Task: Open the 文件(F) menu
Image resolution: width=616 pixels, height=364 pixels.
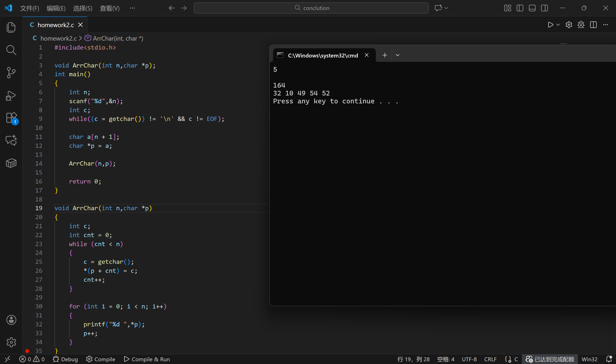Action: [30, 8]
